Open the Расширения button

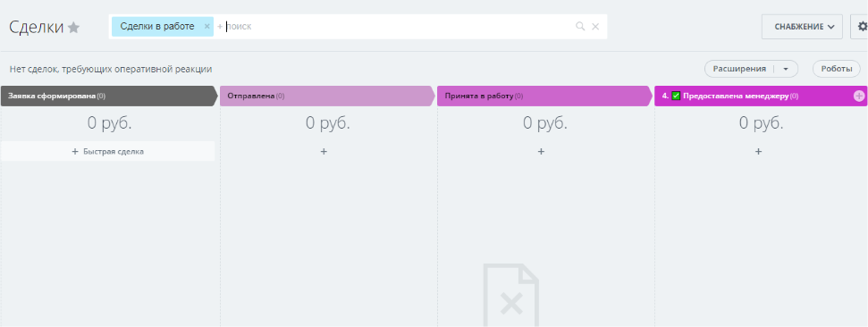pyautogui.click(x=739, y=69)
